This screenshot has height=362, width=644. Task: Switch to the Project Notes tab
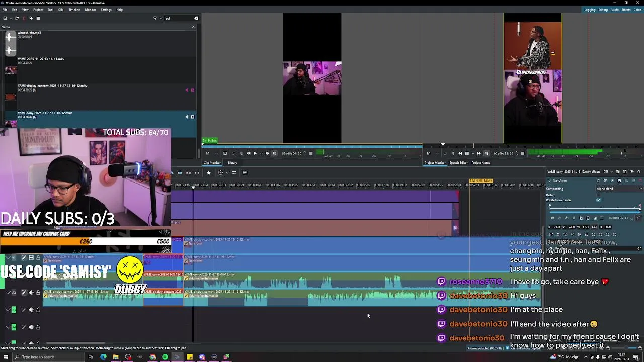click(480, 163)
